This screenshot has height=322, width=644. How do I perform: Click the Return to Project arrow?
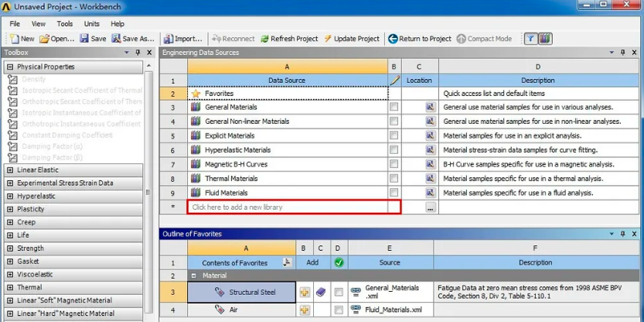(393, 39)
